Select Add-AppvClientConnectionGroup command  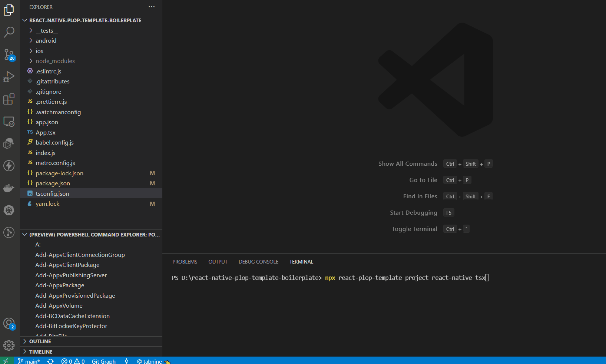point(80,255)
